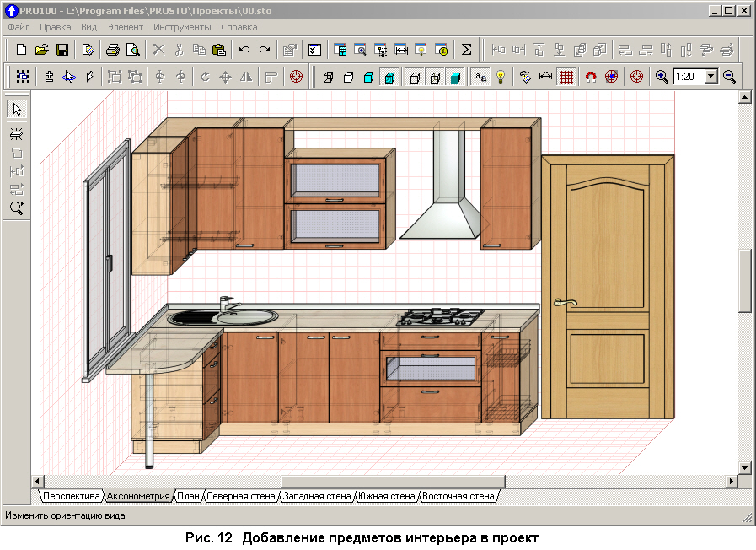The height and width of the screenshot is (550, 756).
Task: Click the zoom out magnifier icon
Action: click(x=729, y=77)
